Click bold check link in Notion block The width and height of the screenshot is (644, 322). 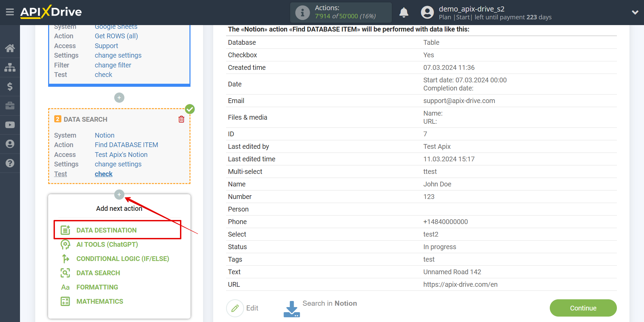click(103, 174)
